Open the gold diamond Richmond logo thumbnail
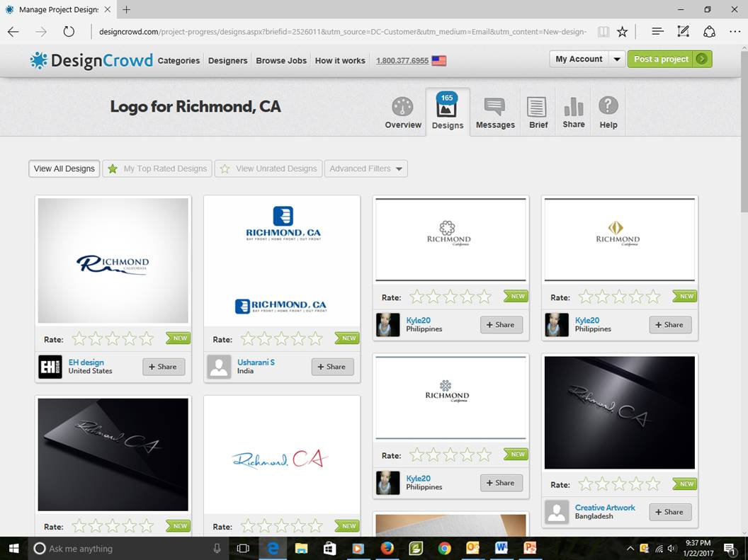The width and height of the screenshot is (748, 560). 620,240
